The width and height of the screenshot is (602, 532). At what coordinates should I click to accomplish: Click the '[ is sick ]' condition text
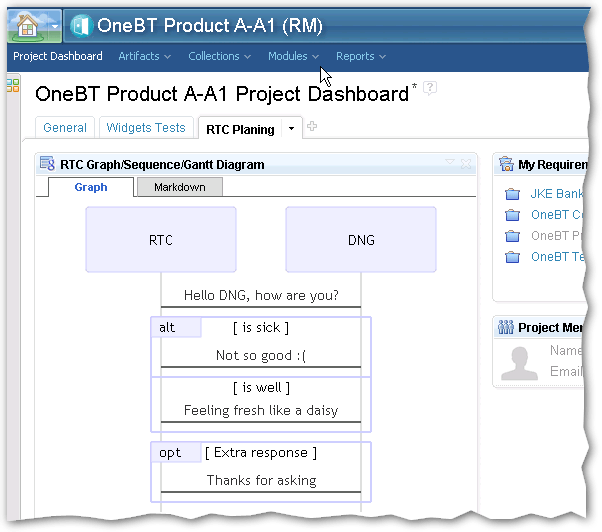pyautogui.click(x=261, y=327)
